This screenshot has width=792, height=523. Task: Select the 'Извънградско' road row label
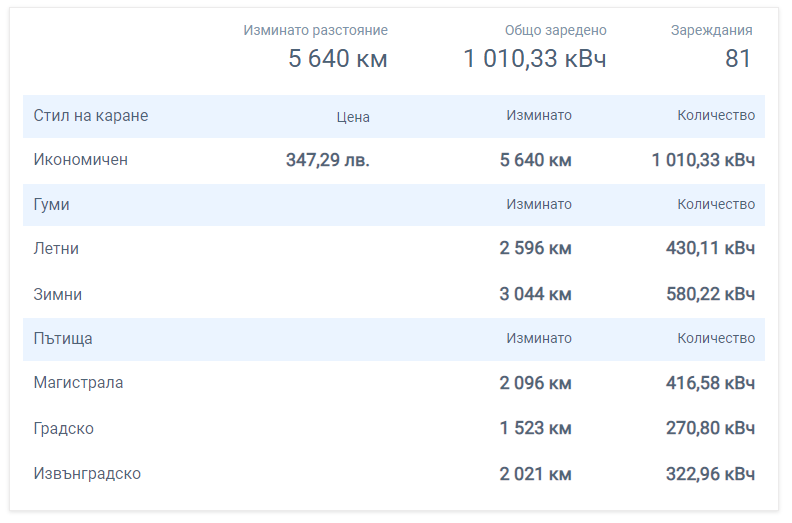tap(87, 474)
